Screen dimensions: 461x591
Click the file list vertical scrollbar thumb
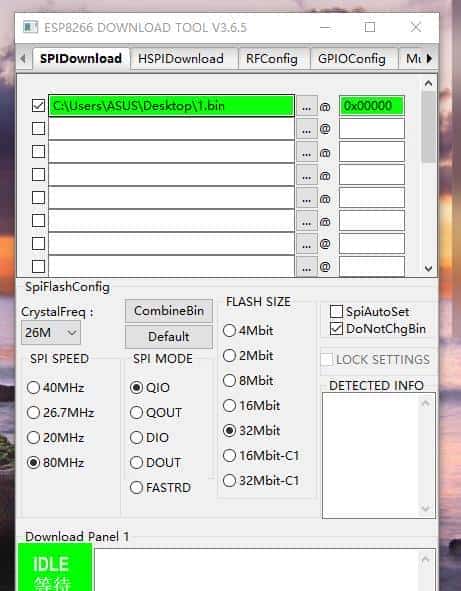coord(429,127)
